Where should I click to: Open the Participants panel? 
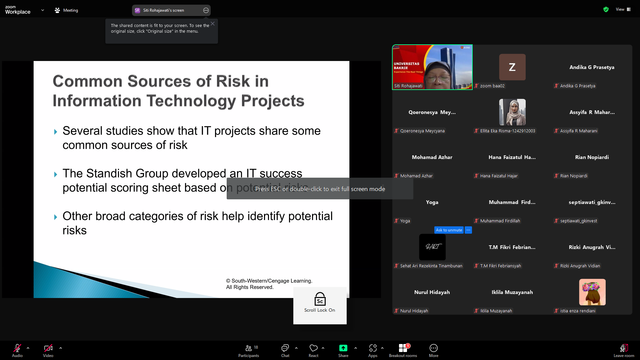tap(249, 350)
